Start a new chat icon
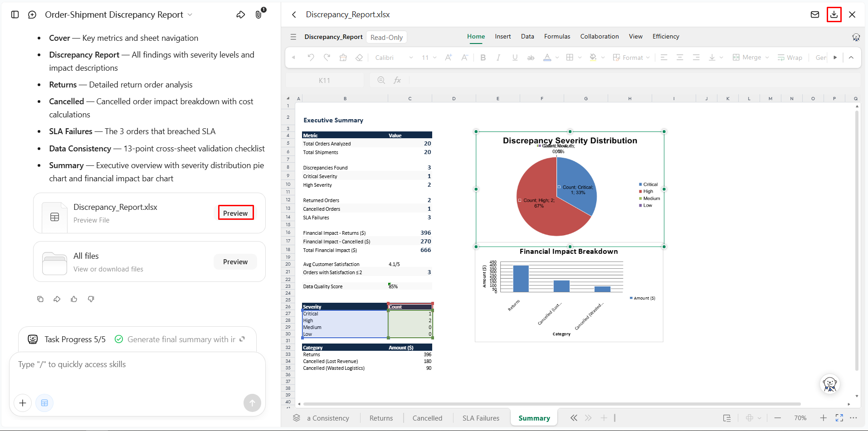 (32, 15)
